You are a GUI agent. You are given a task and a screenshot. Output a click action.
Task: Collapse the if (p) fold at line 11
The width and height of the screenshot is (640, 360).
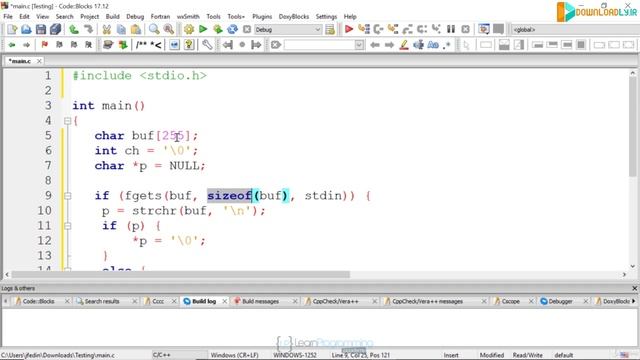click(67, 226)
